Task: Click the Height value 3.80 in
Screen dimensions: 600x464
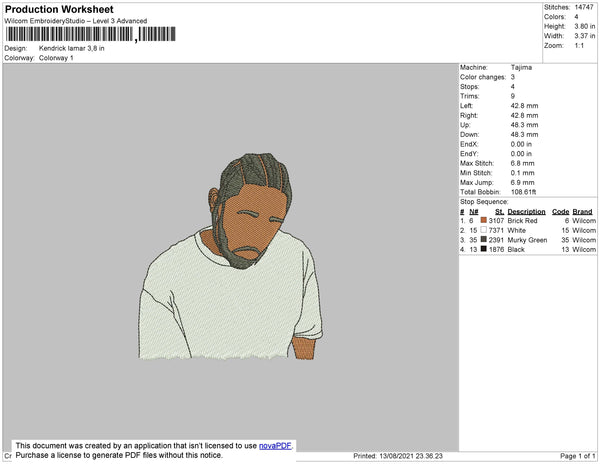Action: (585, 26)
